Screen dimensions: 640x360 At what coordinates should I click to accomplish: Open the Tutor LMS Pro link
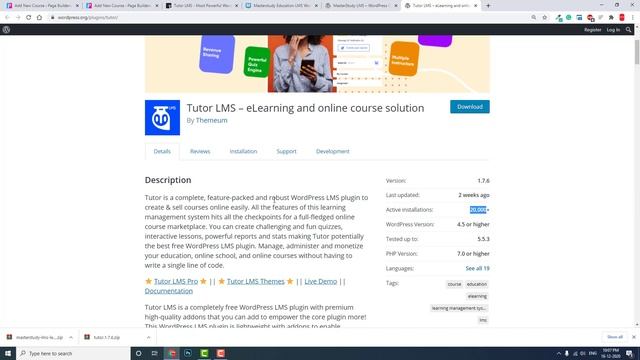pyautogui.click(x=176, y=281)
